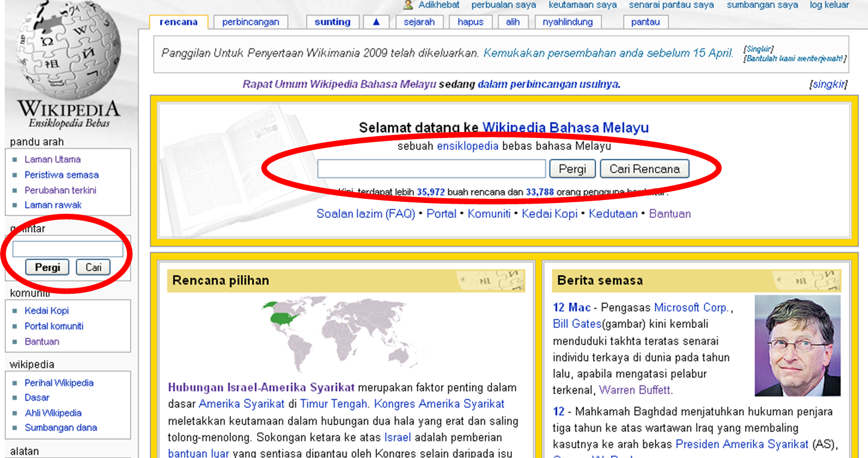Screen dimensions: 868x458
Task: Open perbualan saya link
Action: [x=503, y=5]
